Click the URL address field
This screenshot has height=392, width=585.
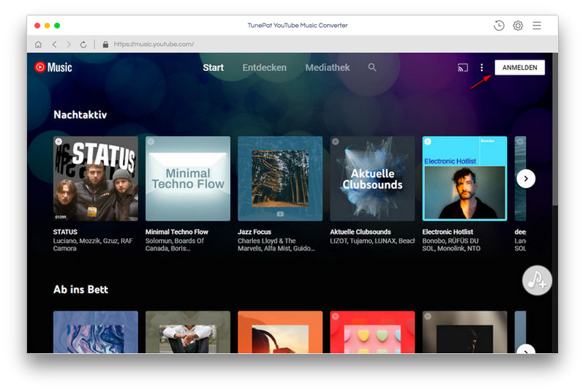click(154, 45)
